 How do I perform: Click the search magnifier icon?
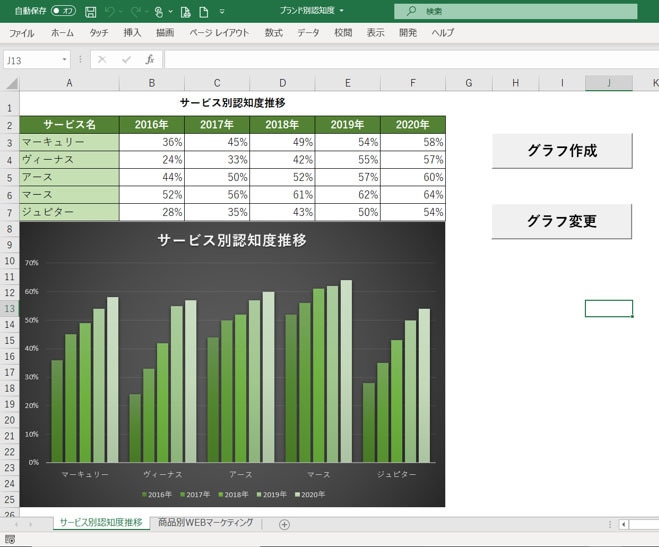point(411,11)
